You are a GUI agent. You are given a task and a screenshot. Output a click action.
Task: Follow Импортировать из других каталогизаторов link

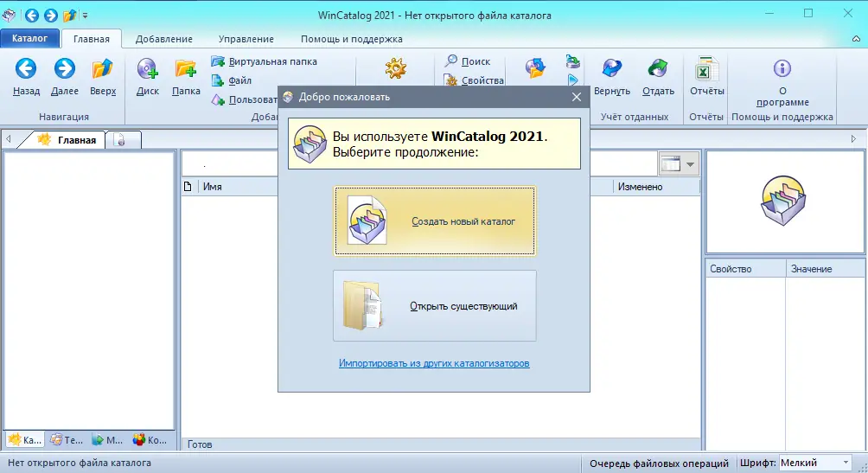(x=434, y=363)
